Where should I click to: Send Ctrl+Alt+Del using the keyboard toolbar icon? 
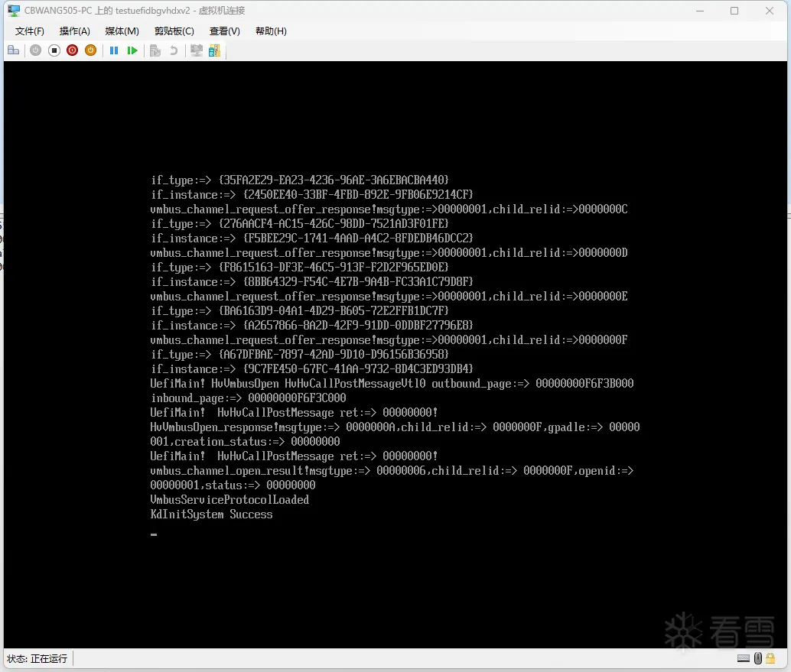[14, 50]
